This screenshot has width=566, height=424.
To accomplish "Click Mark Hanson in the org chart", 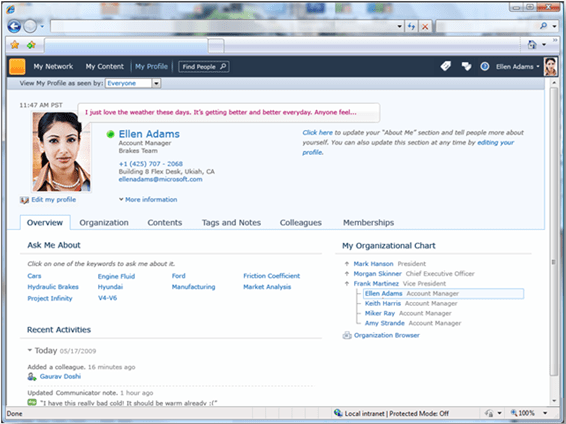I will (x=373, y=264).
